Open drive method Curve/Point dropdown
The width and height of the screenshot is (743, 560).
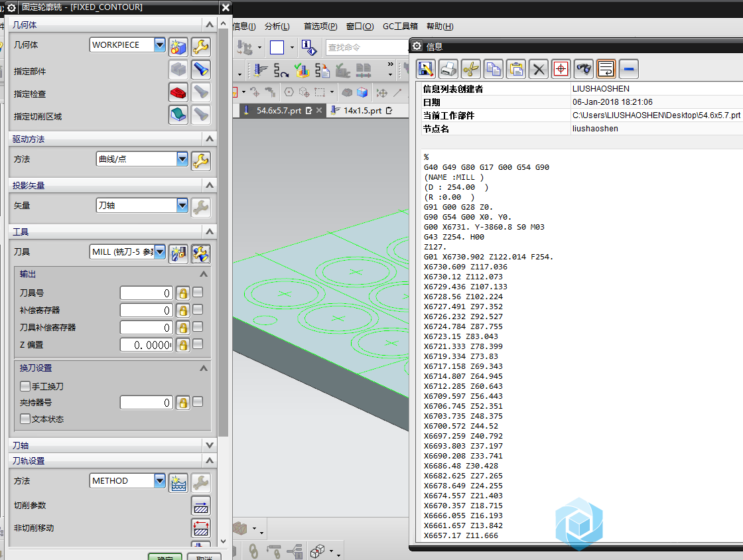(182, 159)
